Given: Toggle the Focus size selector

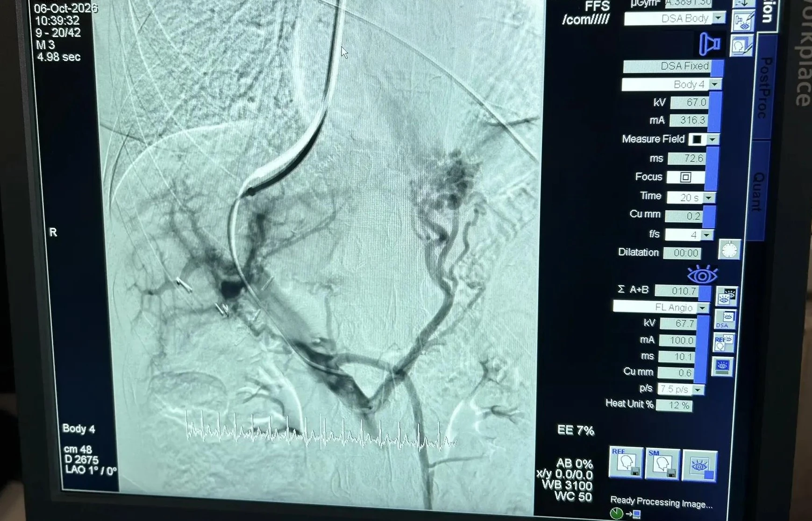Looking at the screenshot, I should 685,177.
